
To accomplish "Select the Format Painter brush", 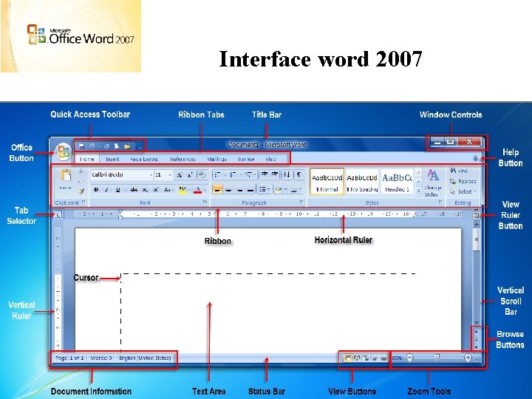I will click(81, 191).
